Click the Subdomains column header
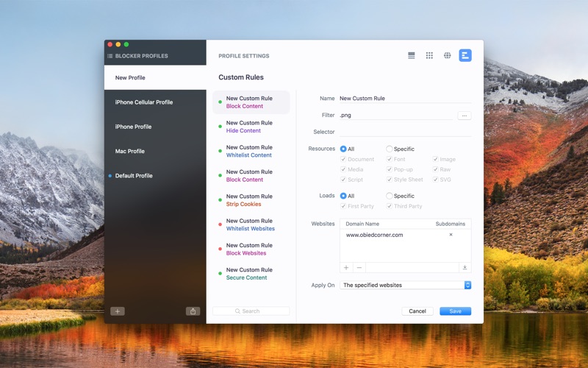The width and height of the screenshot is (588, 368). point(451,224)
